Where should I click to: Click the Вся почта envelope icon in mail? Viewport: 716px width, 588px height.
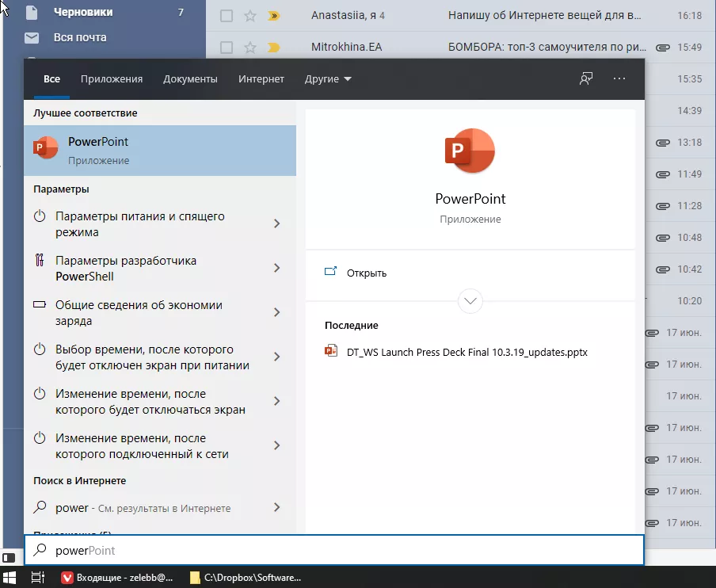pyautogui.click(x=32, y=37)
